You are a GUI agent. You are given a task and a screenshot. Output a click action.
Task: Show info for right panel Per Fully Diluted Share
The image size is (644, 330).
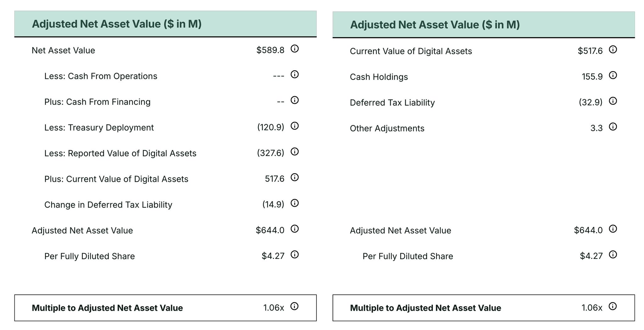tap(613, 254)
